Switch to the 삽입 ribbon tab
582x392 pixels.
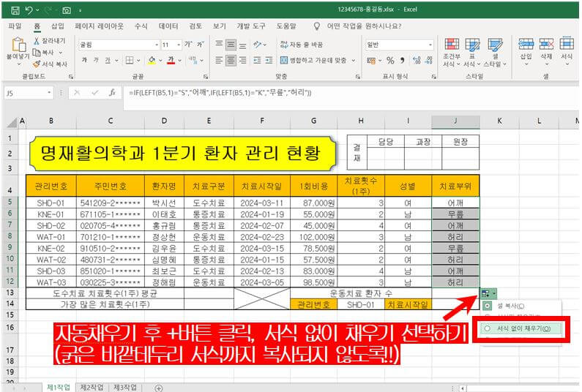[58, 26]
